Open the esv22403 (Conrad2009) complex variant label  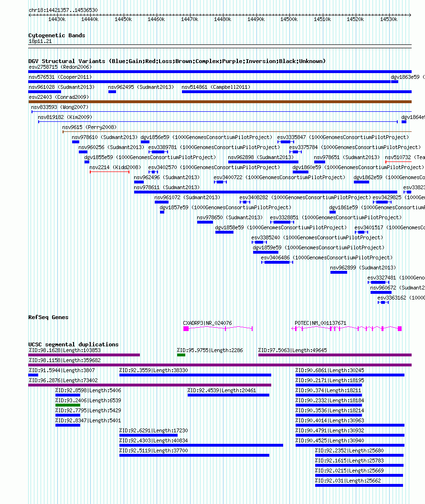tap(59, 97)
